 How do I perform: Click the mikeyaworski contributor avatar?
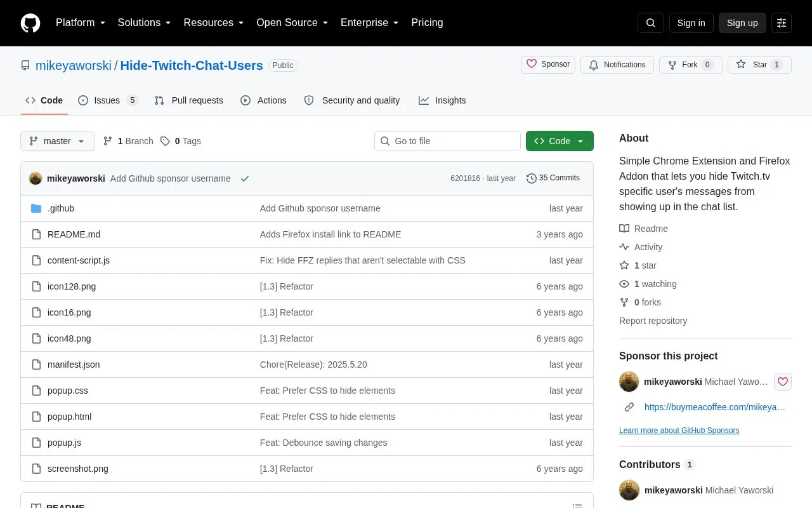click(629, 490)
